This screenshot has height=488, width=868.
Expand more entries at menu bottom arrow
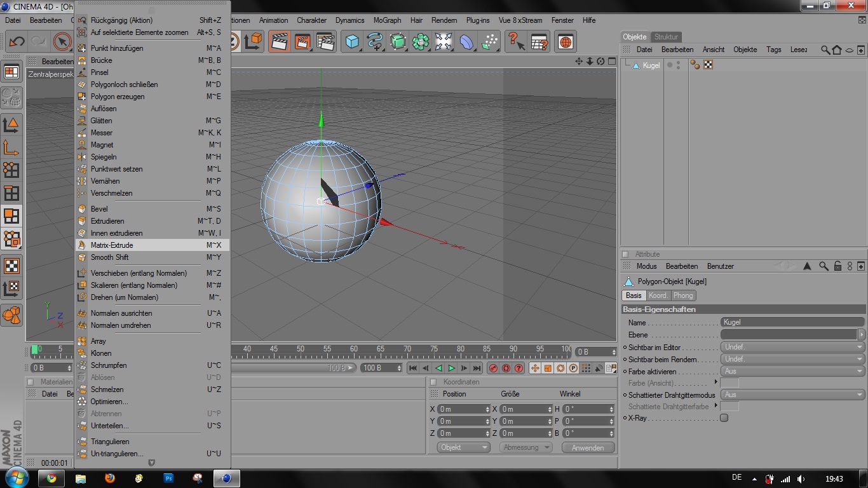pyautogui.click(x=151, y=463)
